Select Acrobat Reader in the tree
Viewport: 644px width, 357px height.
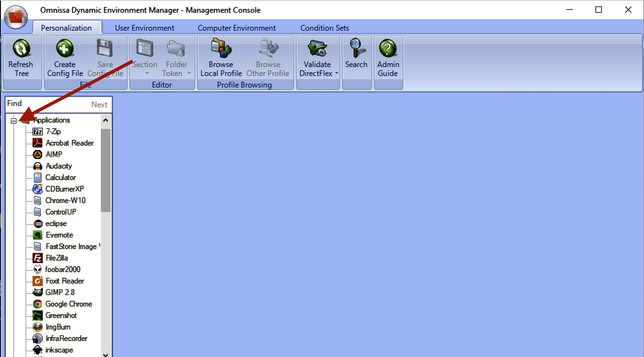click(70, 143)
